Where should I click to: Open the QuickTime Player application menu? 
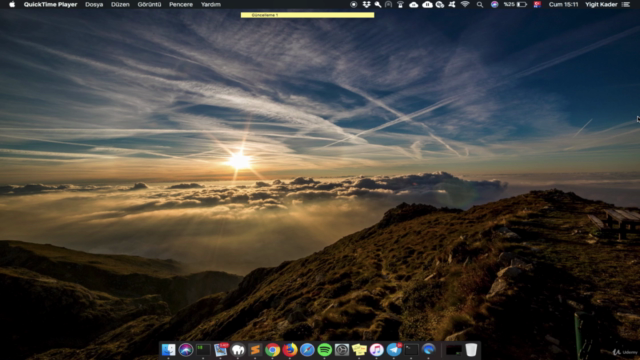pyautogui.click(x=50, y=4)
